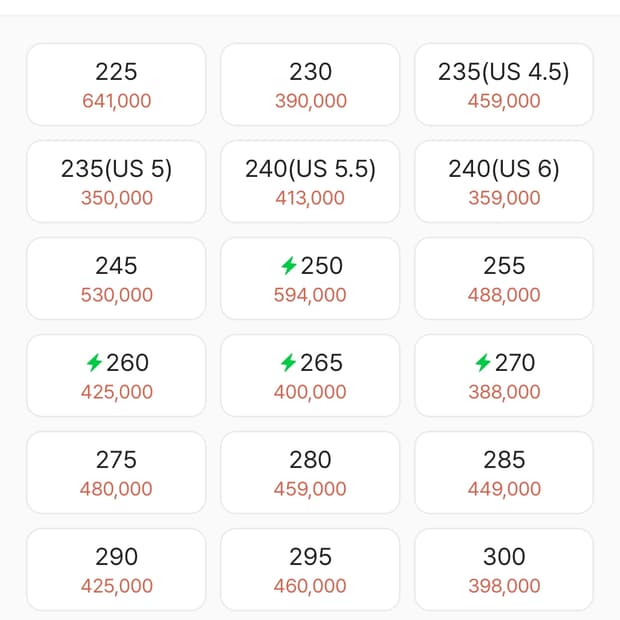620x620 pixels.
Task: Tap the lightning bolt next to 260
Action: (94, 363)
